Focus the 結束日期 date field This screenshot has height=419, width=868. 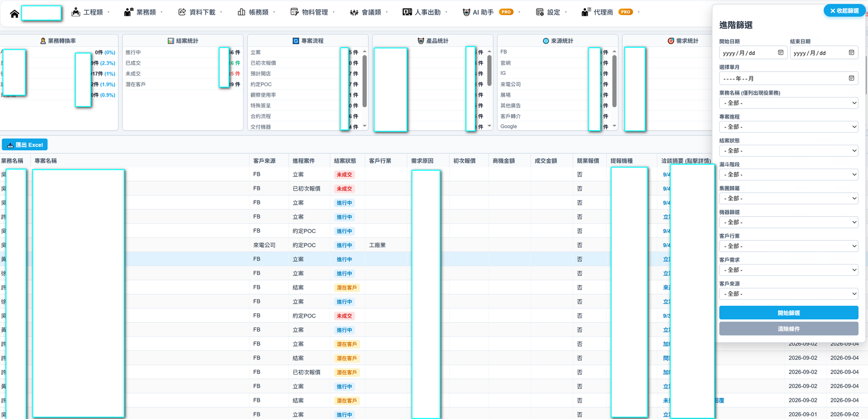[x=824, y=53]
